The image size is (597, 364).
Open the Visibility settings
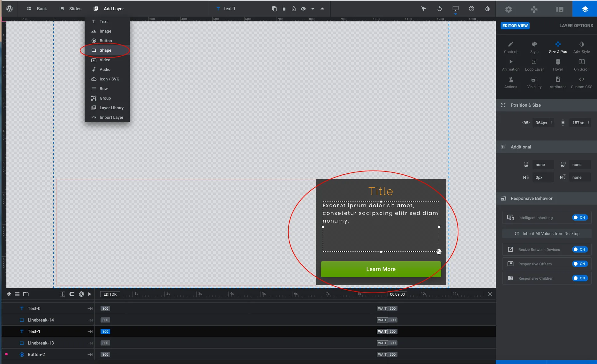tap(534, 82)
